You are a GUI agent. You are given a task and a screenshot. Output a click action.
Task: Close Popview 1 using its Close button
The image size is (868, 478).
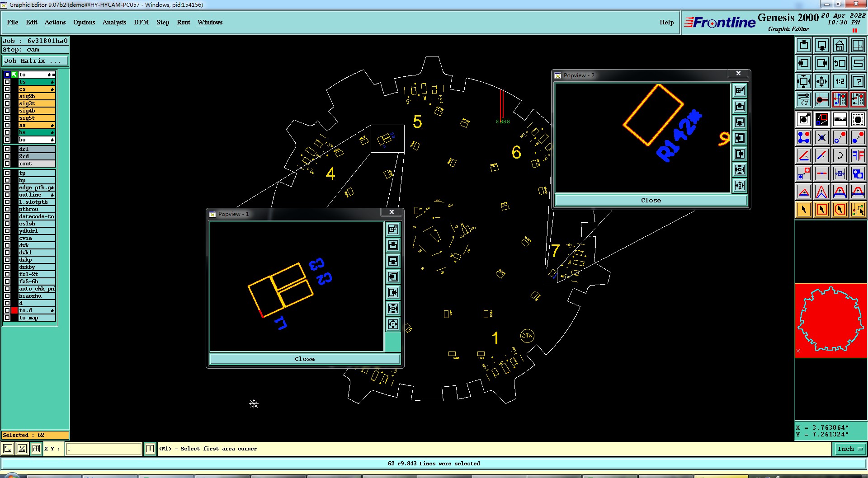point(305,359)
